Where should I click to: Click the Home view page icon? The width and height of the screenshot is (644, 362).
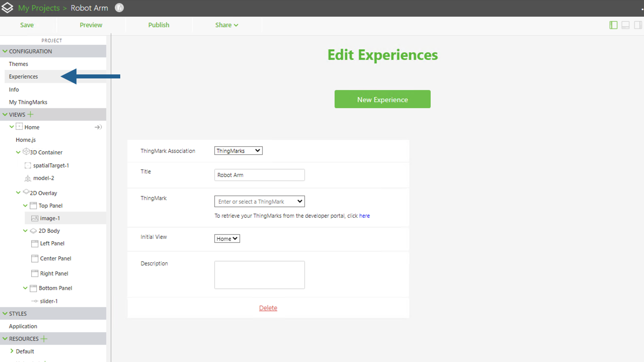coord(19,127)
